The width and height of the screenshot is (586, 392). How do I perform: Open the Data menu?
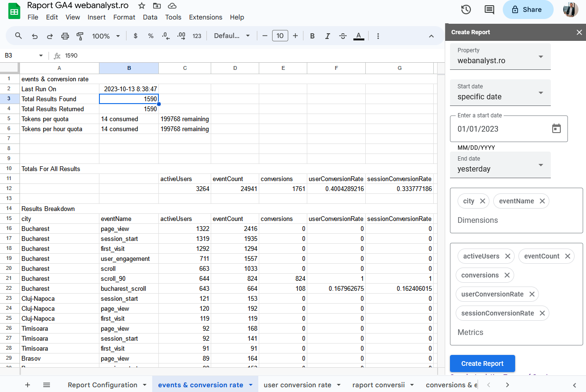[150, 17]
